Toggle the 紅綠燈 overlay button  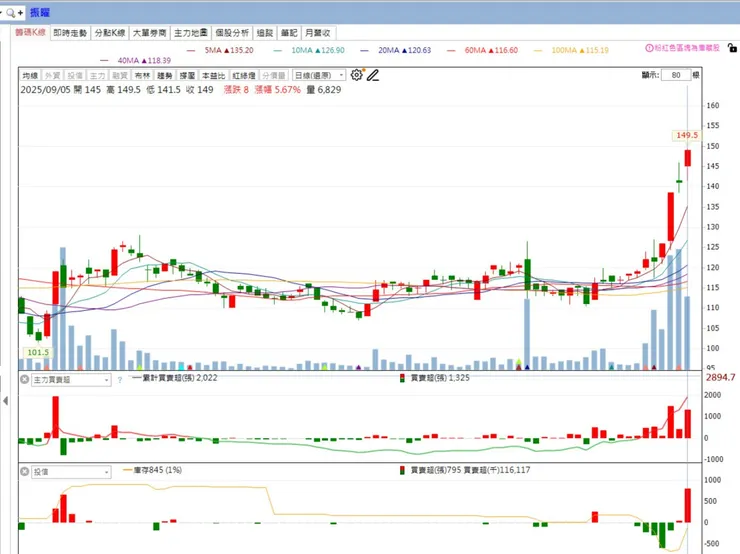pyautogui.click(x=244, y=76)
